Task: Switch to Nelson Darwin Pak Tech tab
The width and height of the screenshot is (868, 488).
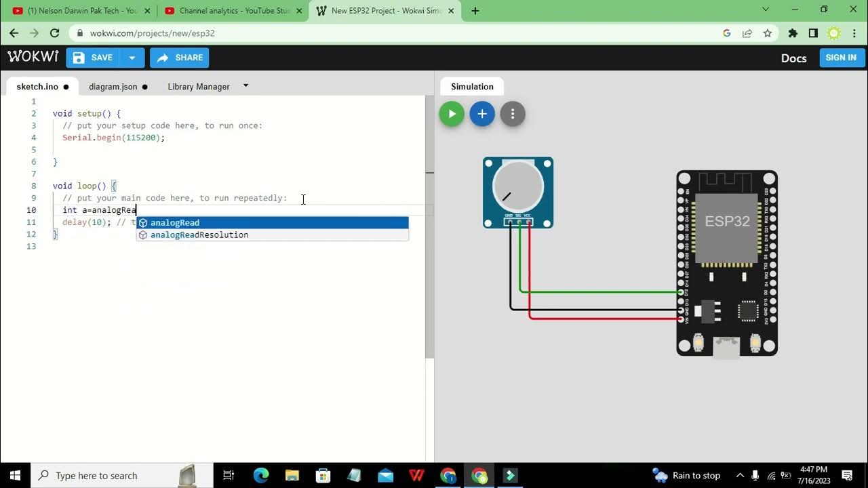Action: tap(81, 11)
